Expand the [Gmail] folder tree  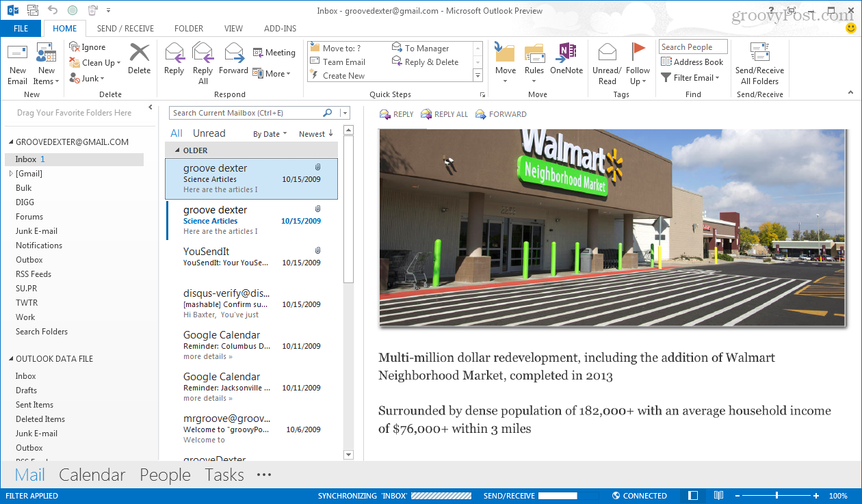tap(11, 174)
